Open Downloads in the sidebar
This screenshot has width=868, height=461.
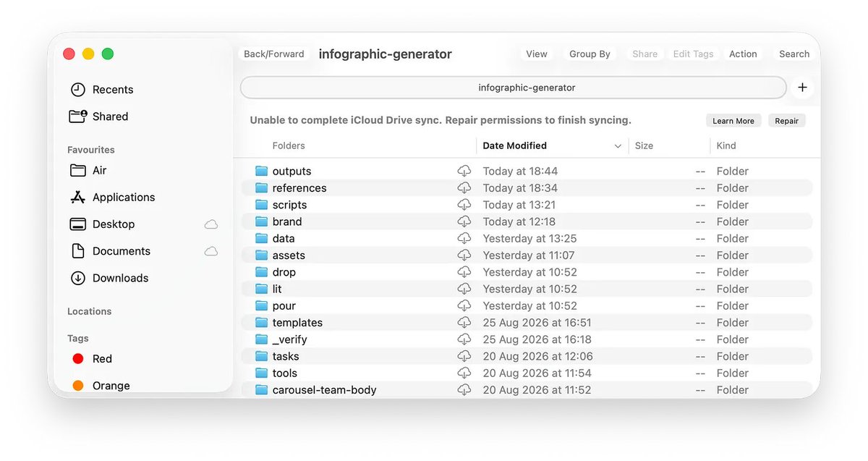click(109, 278)
